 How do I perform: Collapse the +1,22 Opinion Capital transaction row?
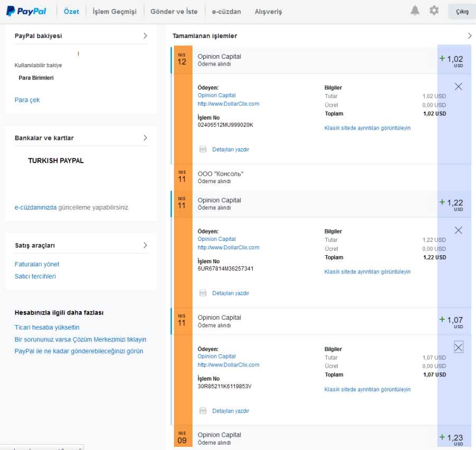click(x=321, y=204)
